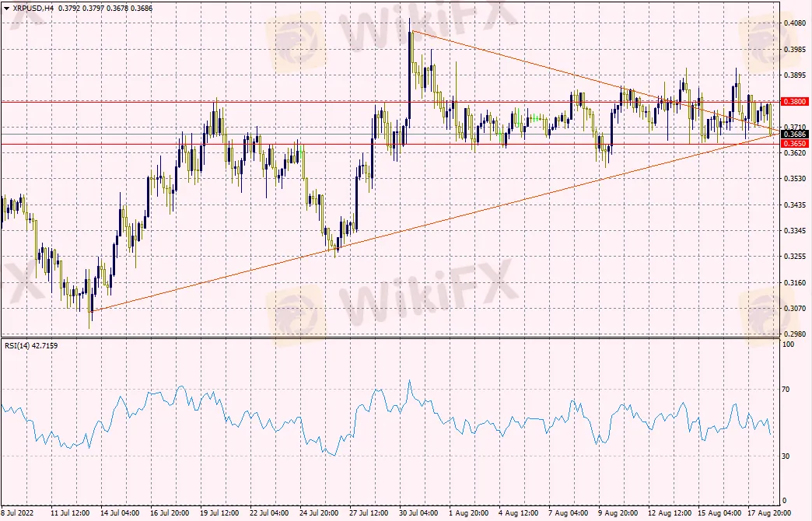Click the 0.4080 price axis label

[795, 23]
